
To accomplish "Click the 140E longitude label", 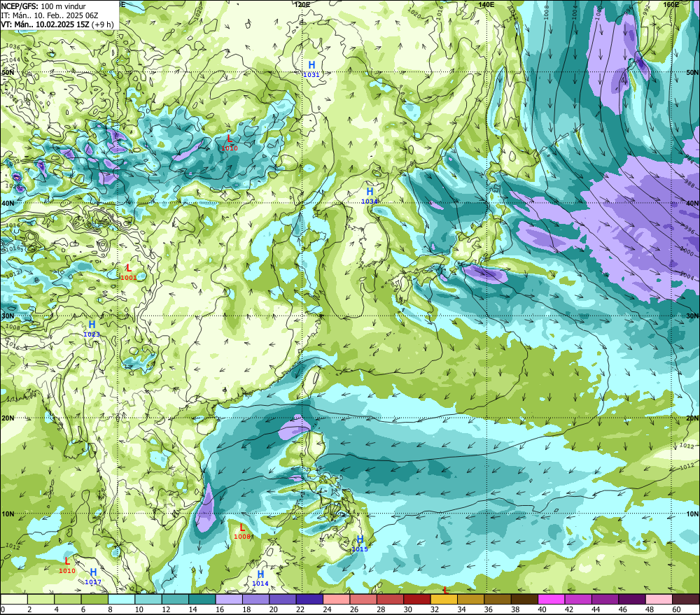I will [486, 4].
